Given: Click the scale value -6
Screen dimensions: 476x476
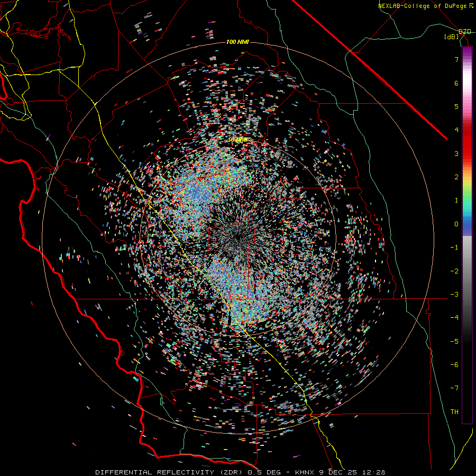Looking at the screenshot, I should [x=454, y=365].
